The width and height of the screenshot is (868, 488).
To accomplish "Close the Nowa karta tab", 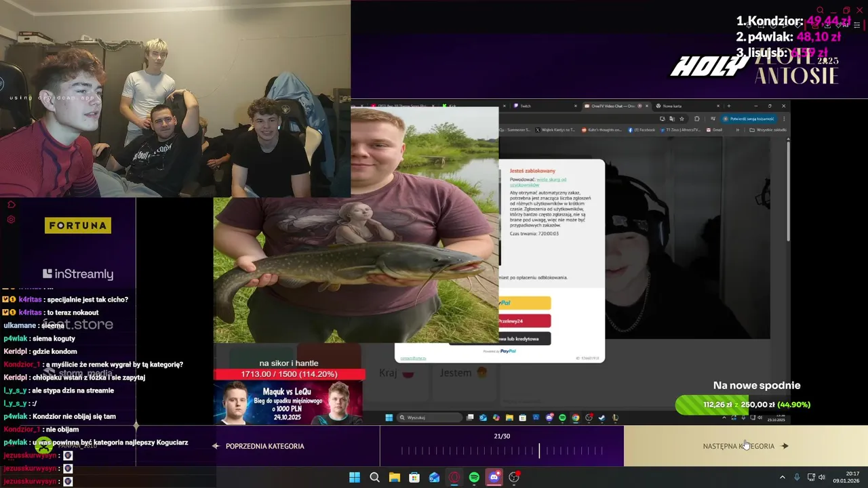I will click(718, 106).
